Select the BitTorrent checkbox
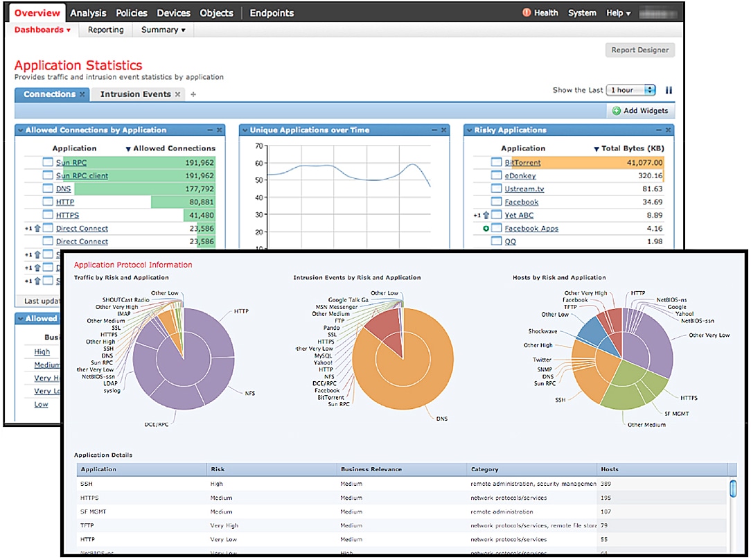The image size is (751, 560). pos(496,163)
